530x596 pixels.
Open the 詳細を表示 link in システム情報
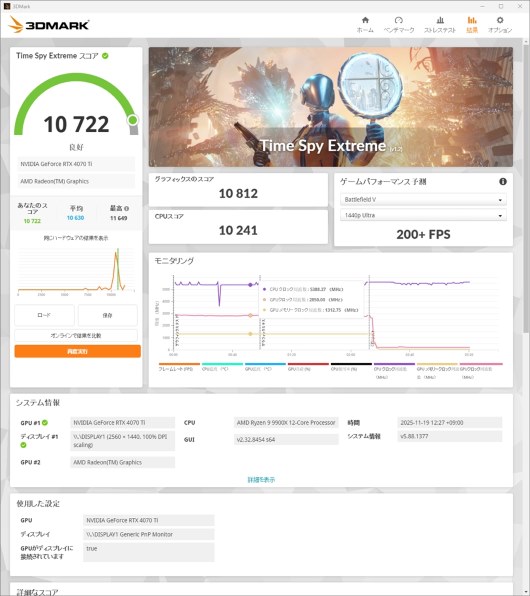coord(261,480)
